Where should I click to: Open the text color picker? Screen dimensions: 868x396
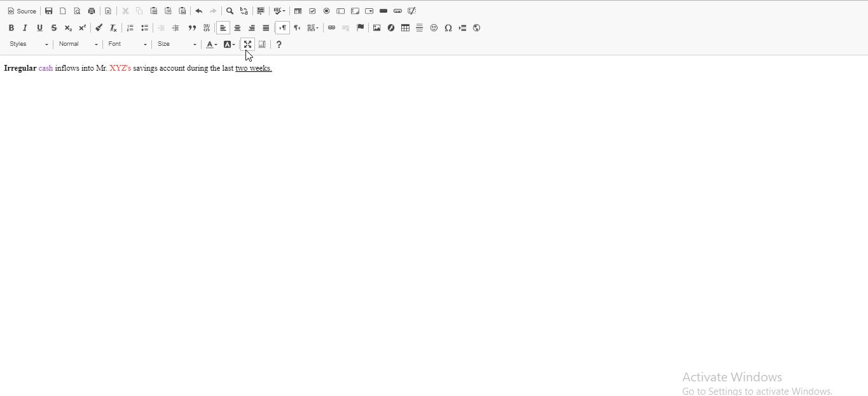tap(211, 45)
